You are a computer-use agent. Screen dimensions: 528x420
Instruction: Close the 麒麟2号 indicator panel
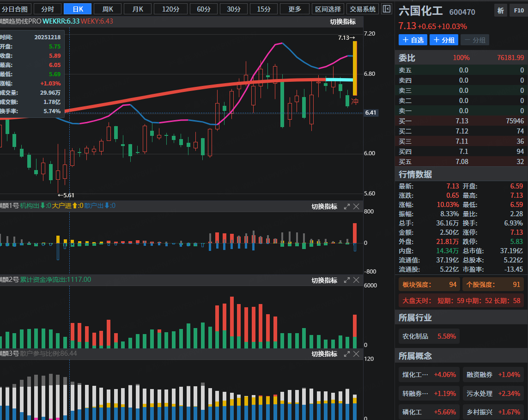pos(356,280)
